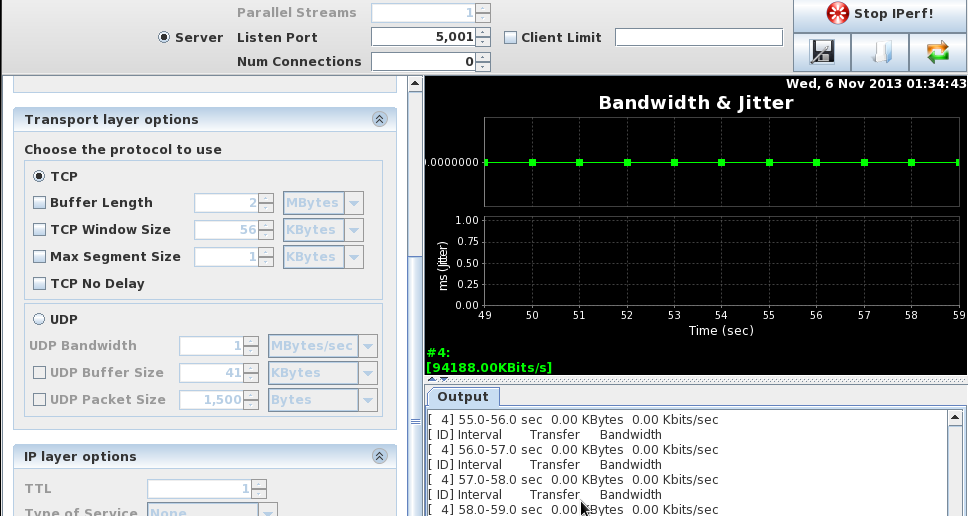Click the 55.0-56.0 sec output line

574,420
